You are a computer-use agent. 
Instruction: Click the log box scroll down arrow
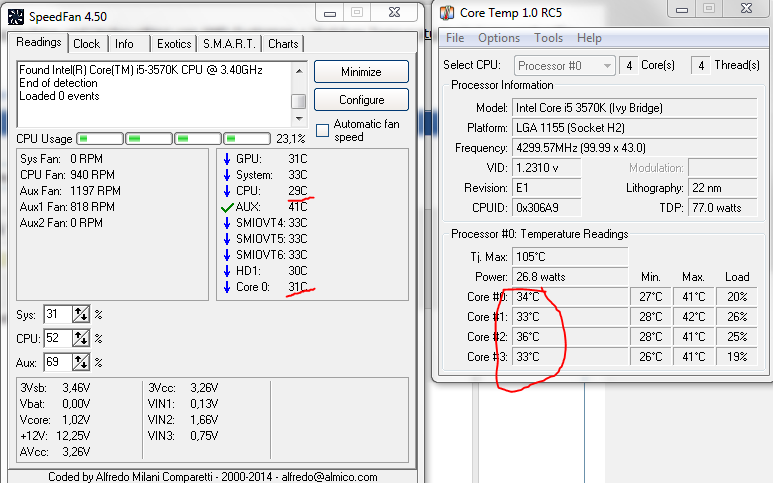click(x=299, y=118)
